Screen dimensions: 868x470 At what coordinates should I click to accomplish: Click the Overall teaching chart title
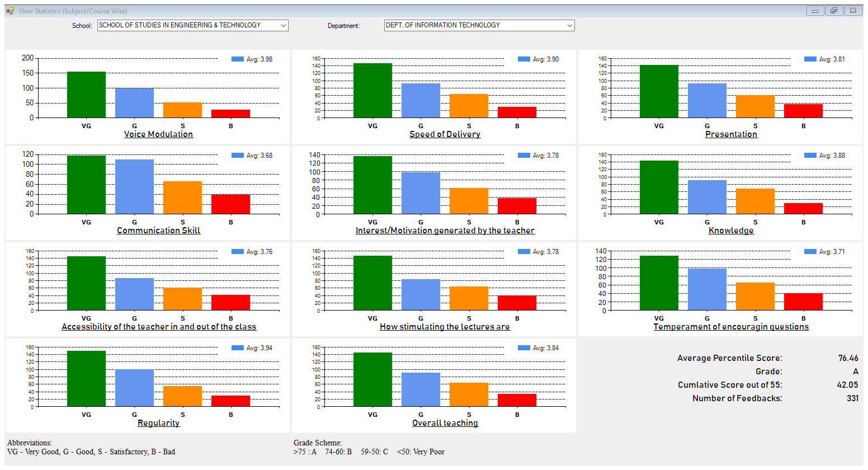[445, 423]
